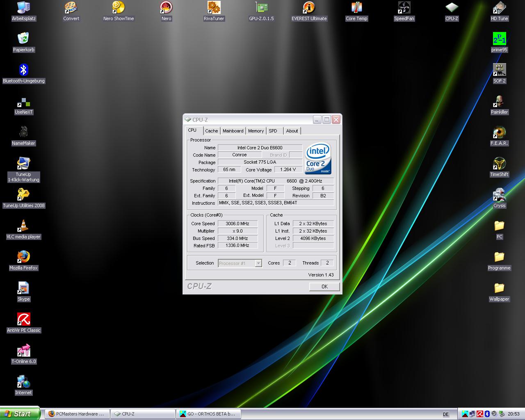
Task: Open Core Temp desktop icon
Action: pyautogui.click(x=356, y=11)
